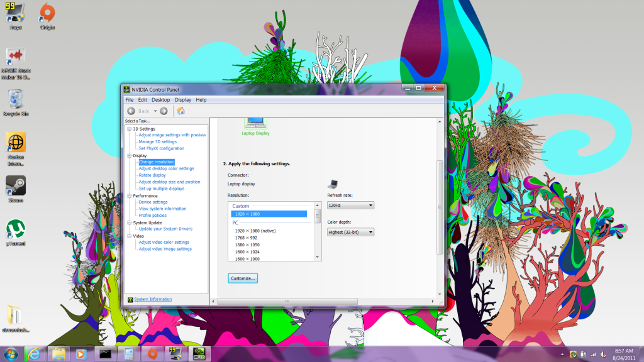Open Origin desktop shortcut
The width and height of the screenshot is (644, 362).
coord(47,16)
